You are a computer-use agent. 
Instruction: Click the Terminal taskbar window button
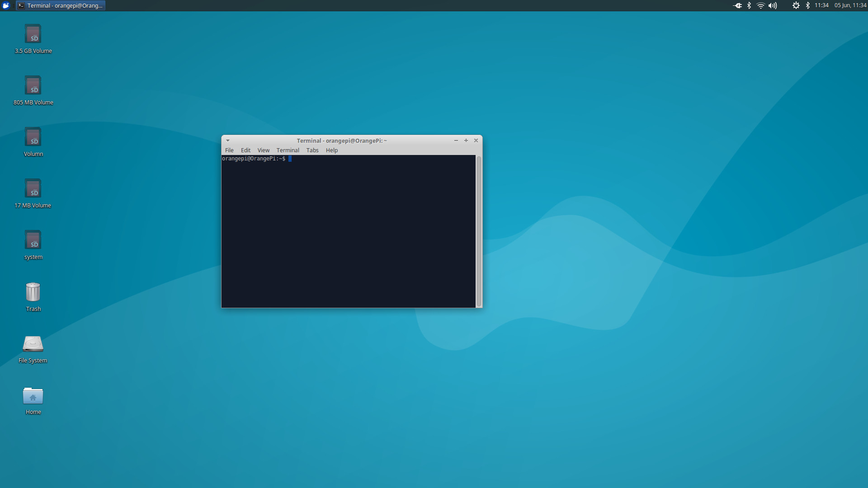61,5
